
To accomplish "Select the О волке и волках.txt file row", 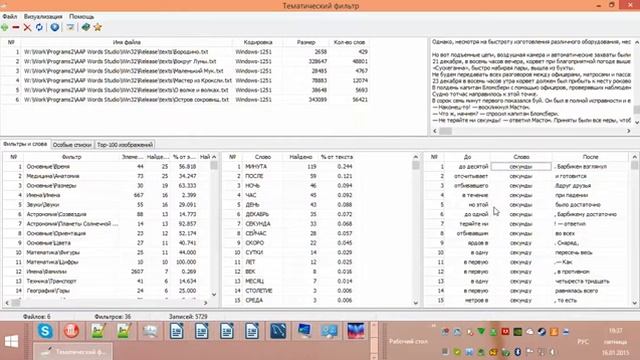I will [186, 90].
